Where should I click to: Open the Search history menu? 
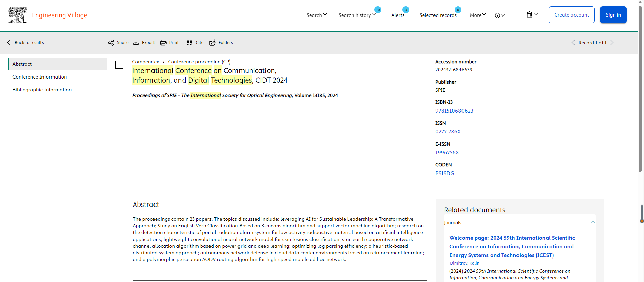point(357,15)
